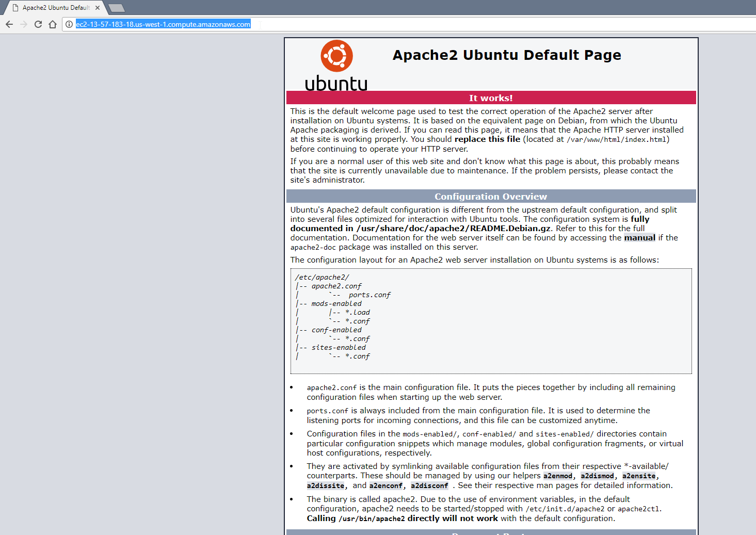Select the Apache2 Ubuntu Default tab
This screenshot has height=535, width=756.
(56, 8)
